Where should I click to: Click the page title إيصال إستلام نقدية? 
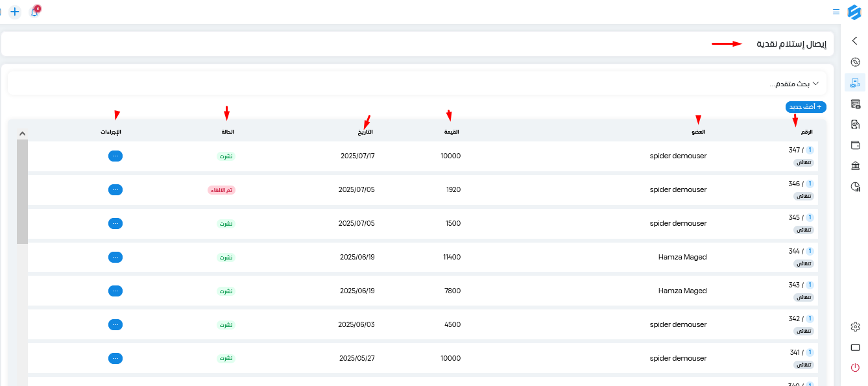point(791,44)
